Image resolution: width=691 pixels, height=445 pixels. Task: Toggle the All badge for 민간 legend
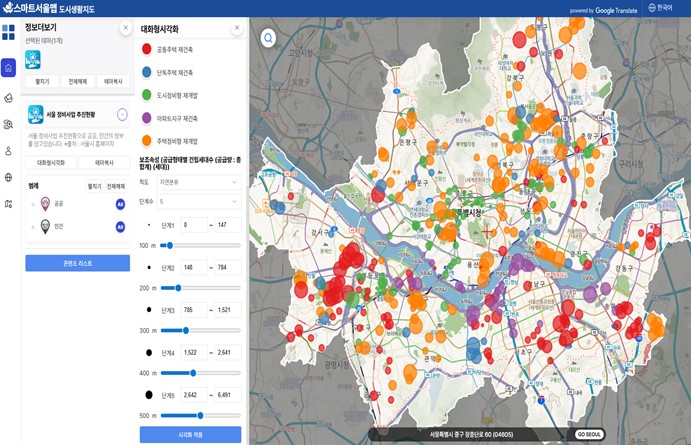click(x=120, y=227)
